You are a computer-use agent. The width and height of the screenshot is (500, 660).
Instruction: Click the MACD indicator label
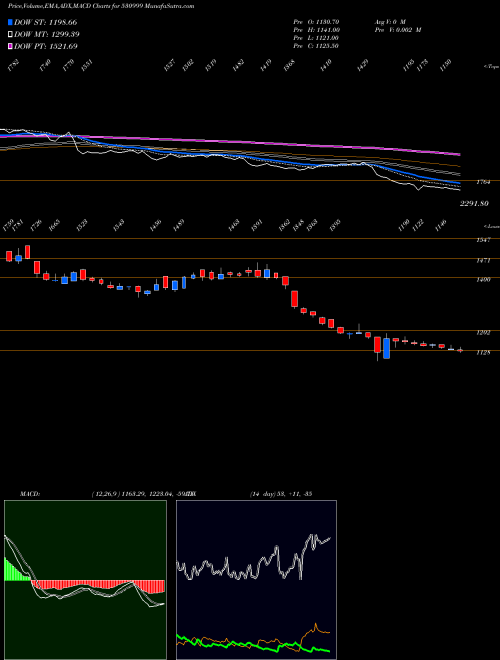tap(30, 493)
